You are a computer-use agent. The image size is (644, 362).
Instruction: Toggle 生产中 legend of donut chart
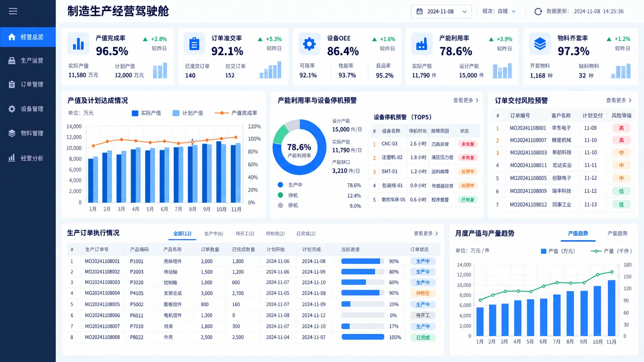coord(290,185)
